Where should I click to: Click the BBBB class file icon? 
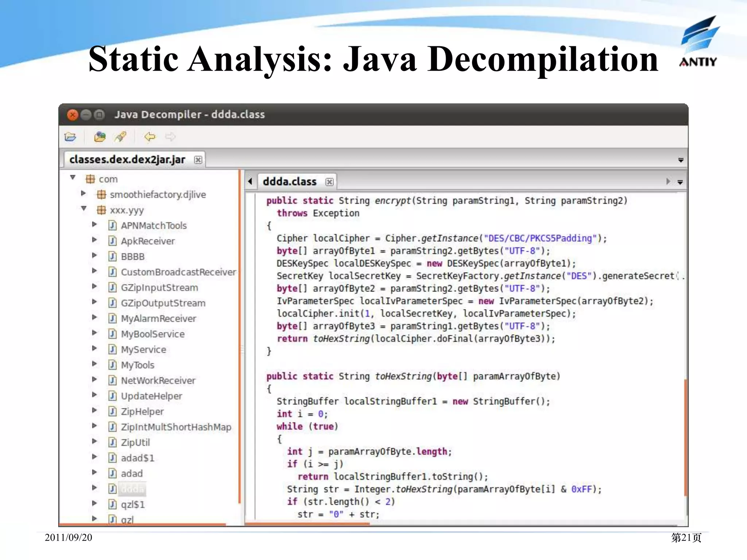(x=112, y=256)
